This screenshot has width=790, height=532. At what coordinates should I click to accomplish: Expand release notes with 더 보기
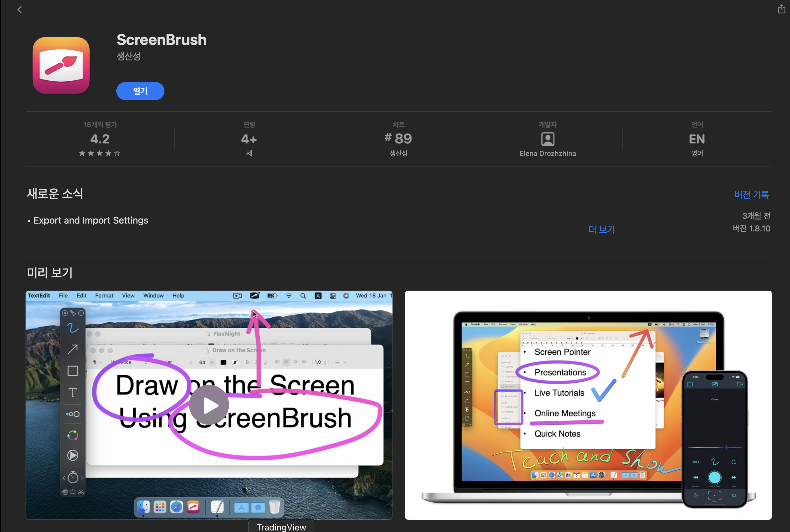(x=601, y=230)
